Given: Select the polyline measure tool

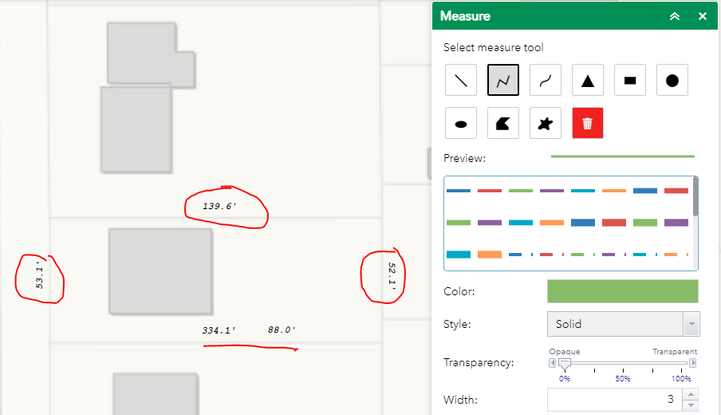Looking at the screenshot, I should (503, 80).
